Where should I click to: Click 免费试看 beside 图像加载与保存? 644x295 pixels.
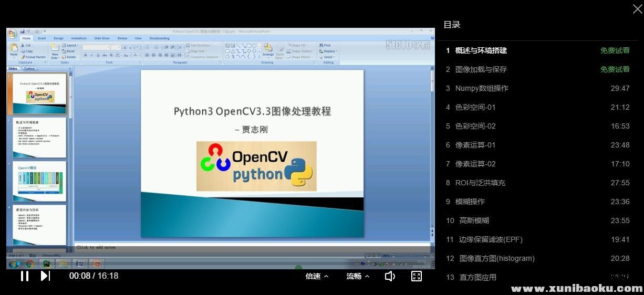615,69
